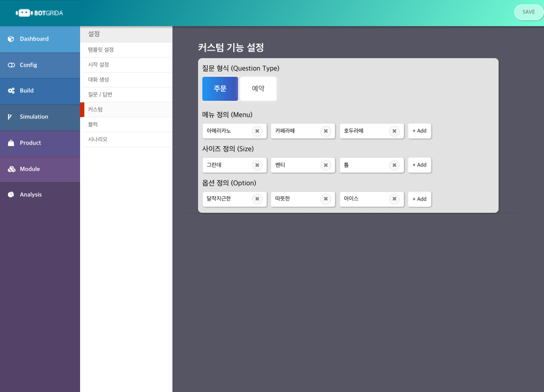Add a new size with the + Add button
The image size is (544, 392).
(x=419, y=165)
